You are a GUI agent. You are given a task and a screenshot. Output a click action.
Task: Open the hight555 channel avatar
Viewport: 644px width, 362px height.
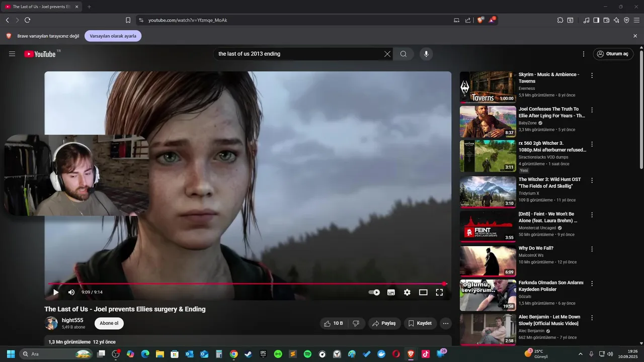[x=51, y=323]
